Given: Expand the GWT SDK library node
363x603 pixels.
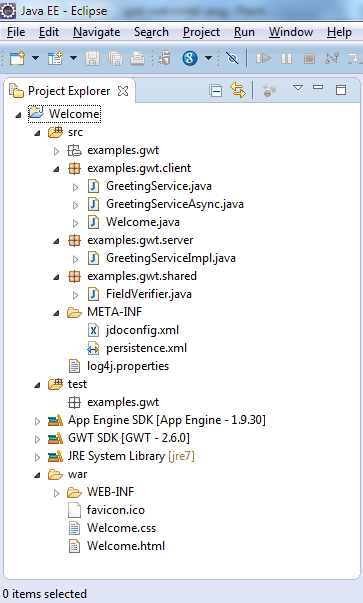Looking at the screenshot, I should click(37, 439).
